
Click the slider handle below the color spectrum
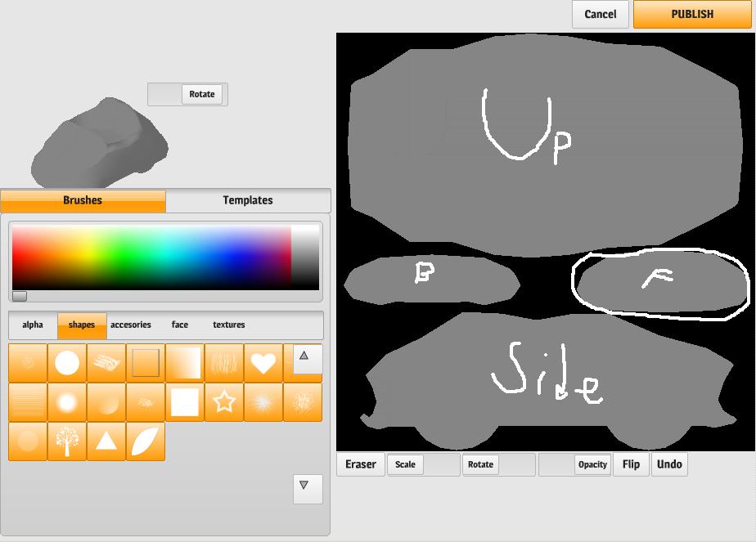point(20,296)
